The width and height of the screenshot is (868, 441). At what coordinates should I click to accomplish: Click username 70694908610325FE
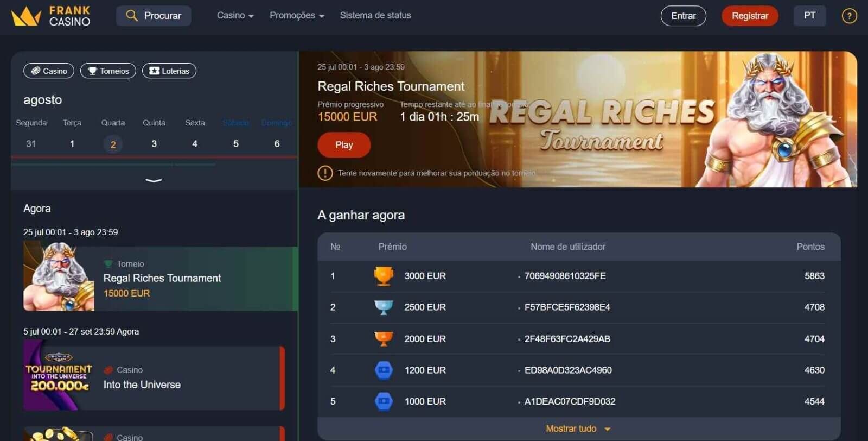[x=565, y=276]
